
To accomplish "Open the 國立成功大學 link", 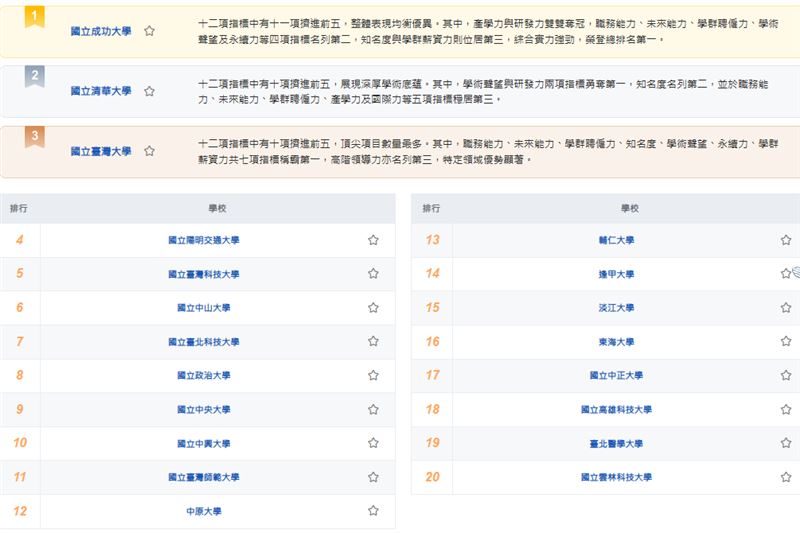I will tap(101, 31).
